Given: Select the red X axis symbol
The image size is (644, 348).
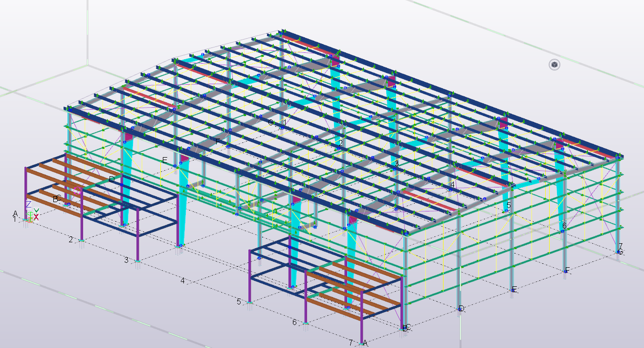Looking at the screenshot, I should click(x=36, y=217).
